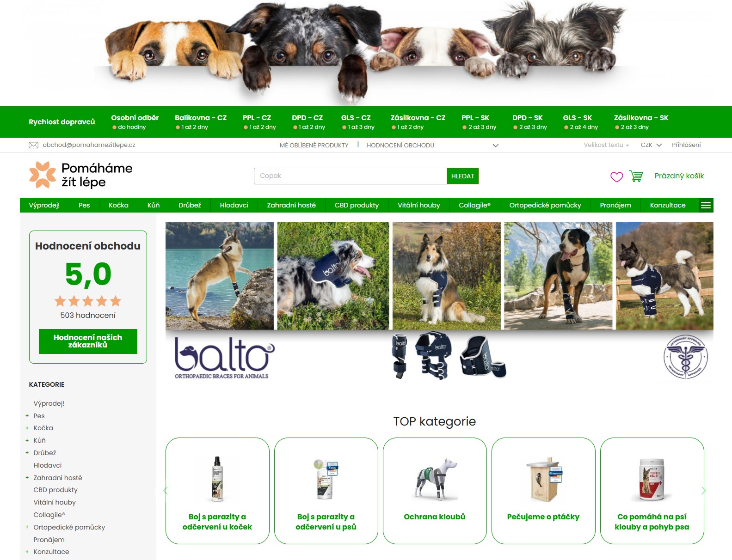Click Hodnocení našich zákazníků button
Image resolution: width=732 pixels, height=560 pixels.
88,341
